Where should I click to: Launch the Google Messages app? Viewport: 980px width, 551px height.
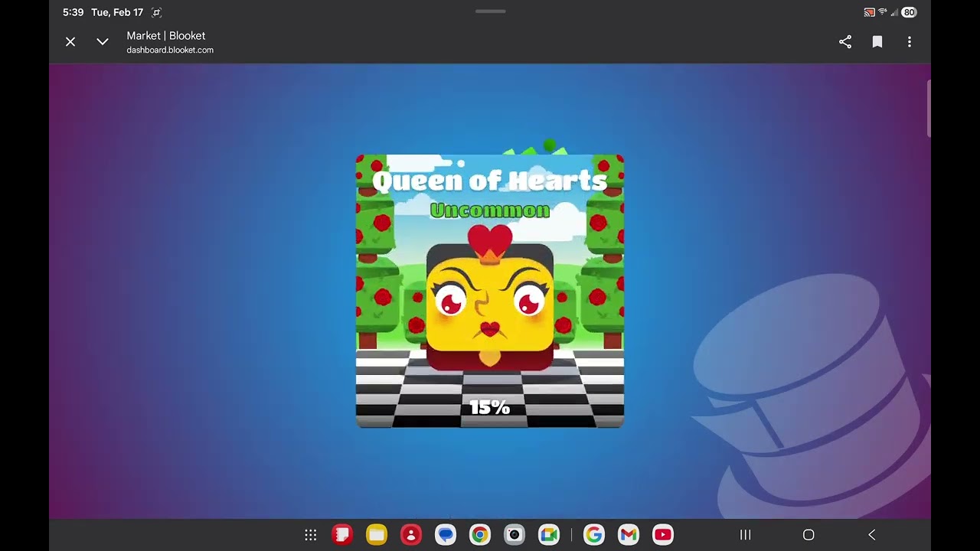446,535
